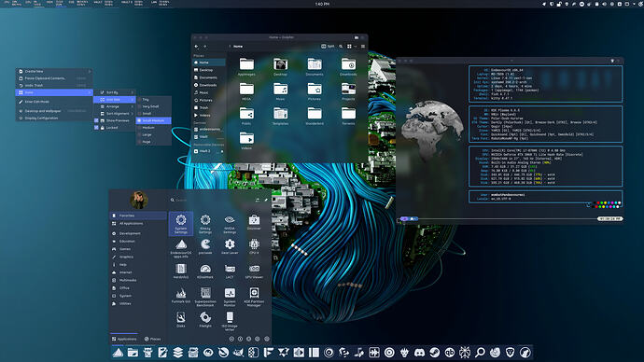Launch Superposition Benchmark in the launcher

point(205,297)
